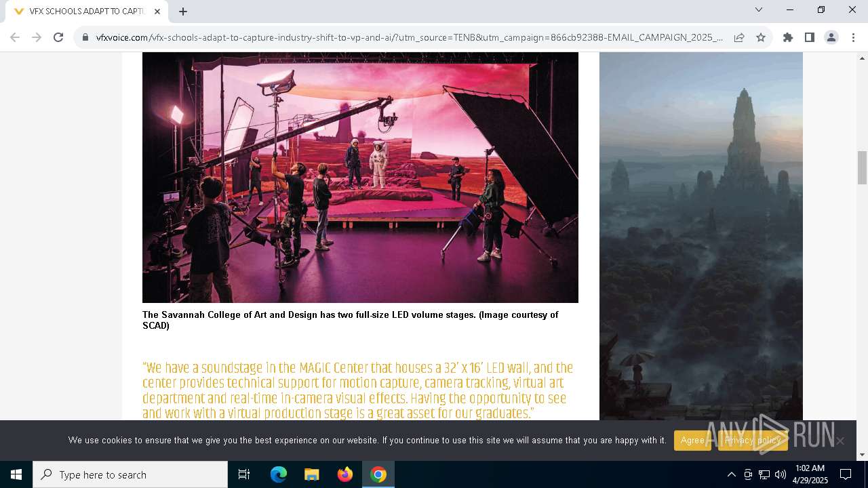868x488 pixels.
Task: Click the Savannah College caption text
Action: (x=351, y=320)
